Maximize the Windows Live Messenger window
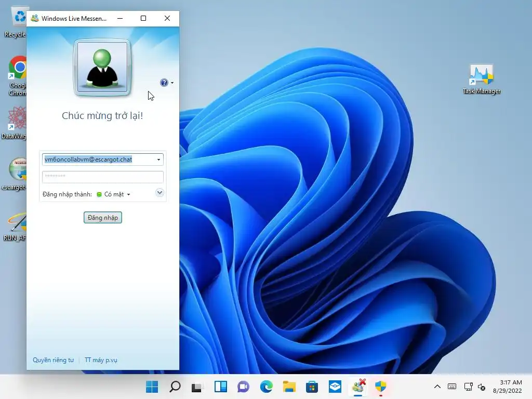The width and height of the screenshot is (532, 399). click(143, 18)
